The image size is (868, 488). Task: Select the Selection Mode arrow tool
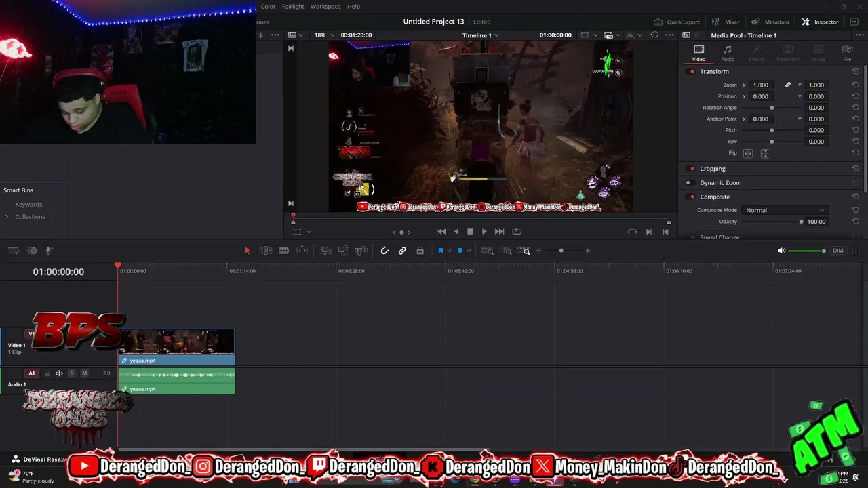click(247, 251)
